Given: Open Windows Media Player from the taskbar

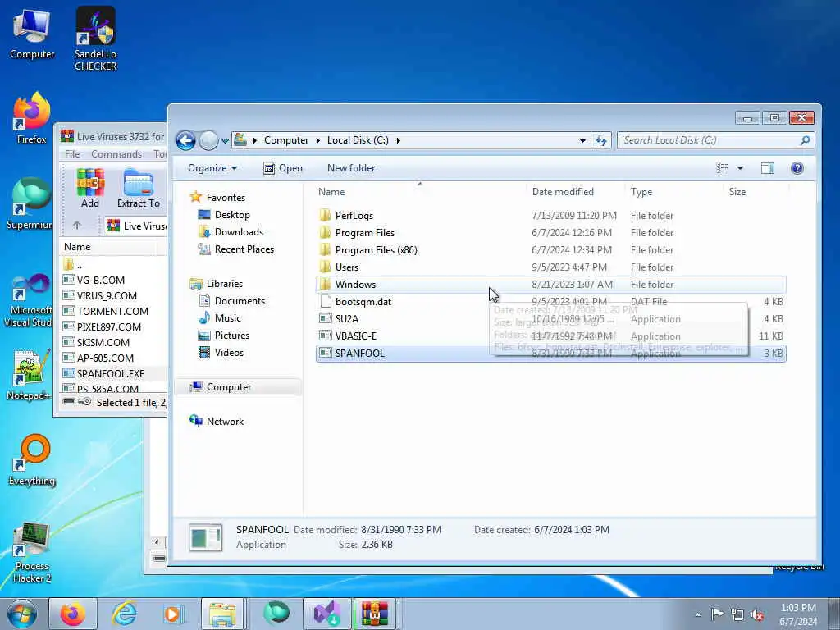Looking at the screenshot, I should pyautogui.click(x=173, y=614).
